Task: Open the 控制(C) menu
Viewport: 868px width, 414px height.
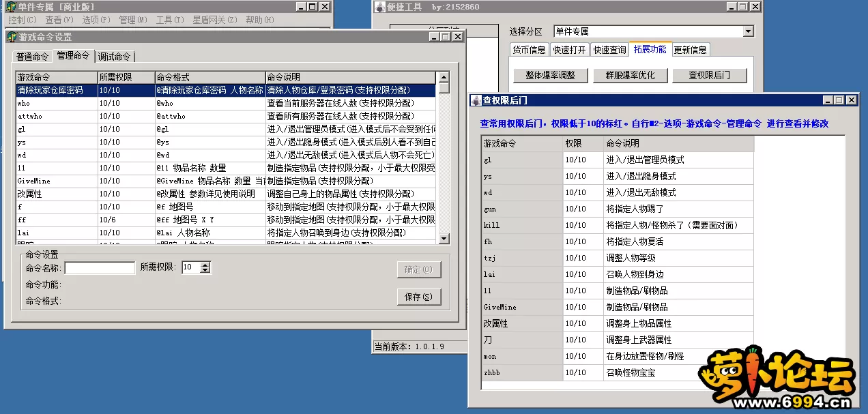Action: tap(21, 20)
